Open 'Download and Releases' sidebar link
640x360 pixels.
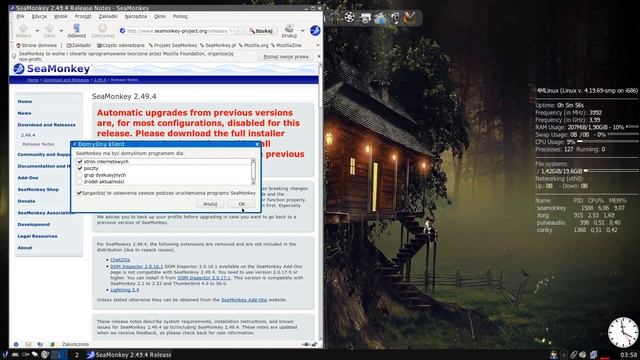47,125
